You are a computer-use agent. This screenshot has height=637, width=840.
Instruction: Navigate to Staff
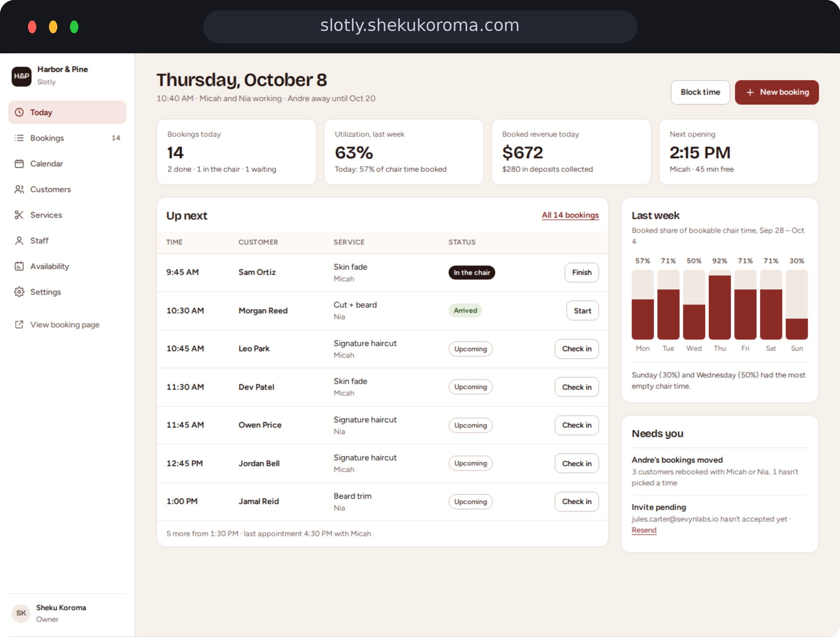tap(67, 240)
